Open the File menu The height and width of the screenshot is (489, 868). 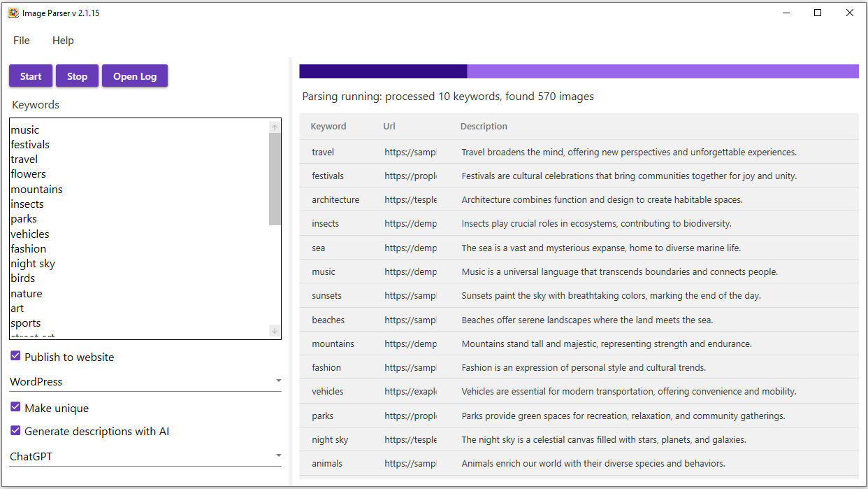(x=22, y=41)
